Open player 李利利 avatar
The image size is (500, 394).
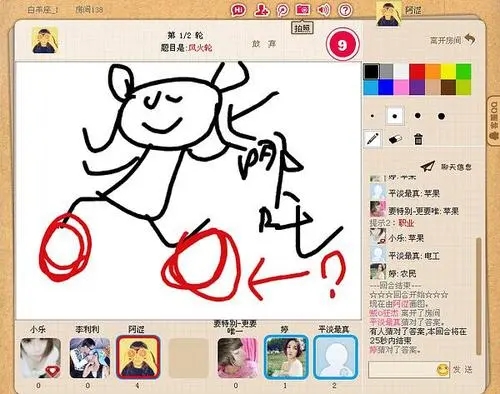click(90, 358)
